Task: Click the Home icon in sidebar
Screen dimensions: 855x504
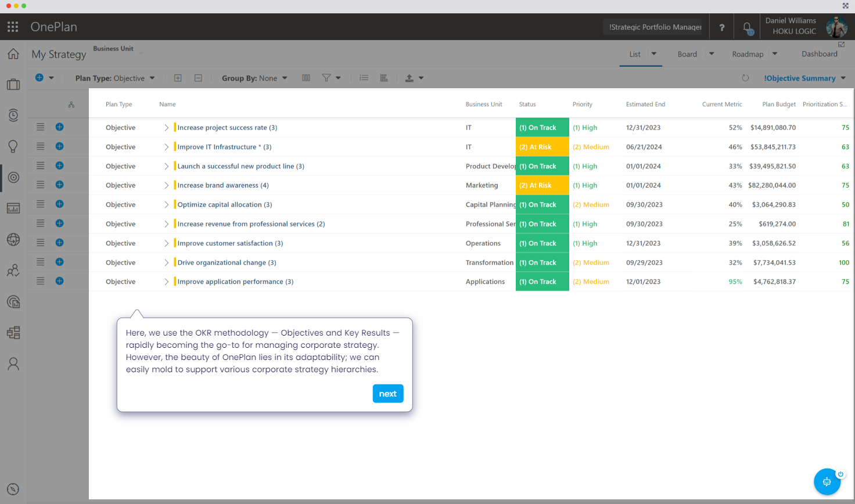Action: click(13, 54)
